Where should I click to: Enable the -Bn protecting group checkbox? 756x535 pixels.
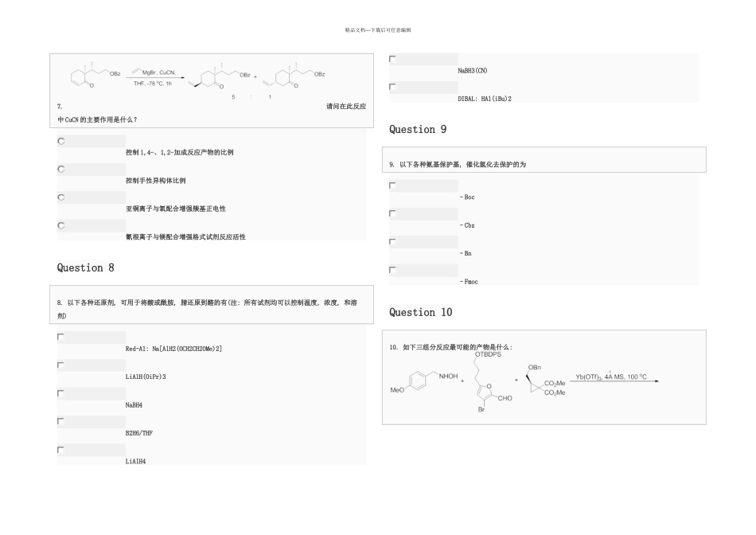coord(392,242)
